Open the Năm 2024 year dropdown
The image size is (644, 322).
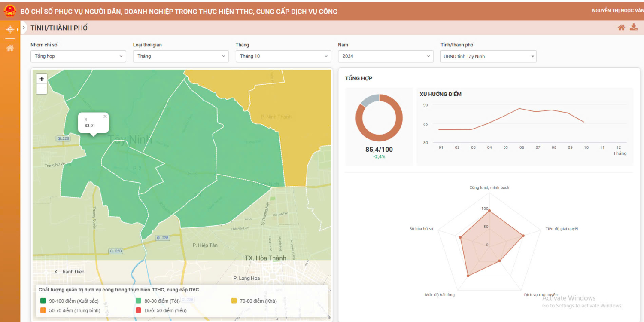tap(386, 56)
